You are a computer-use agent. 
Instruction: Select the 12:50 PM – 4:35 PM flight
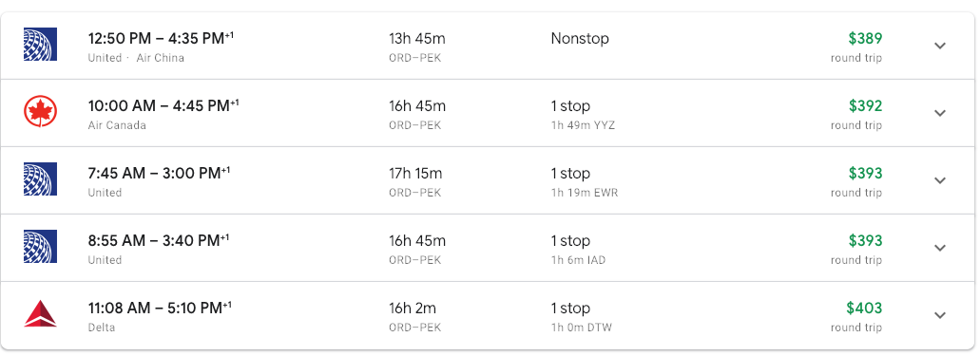[488, 46]
